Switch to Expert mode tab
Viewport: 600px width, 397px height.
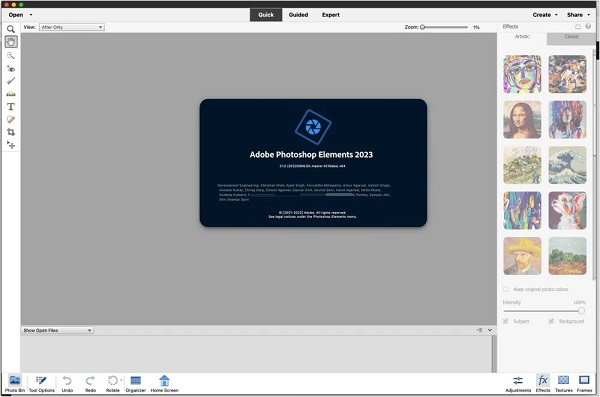[x=331, y=15]
